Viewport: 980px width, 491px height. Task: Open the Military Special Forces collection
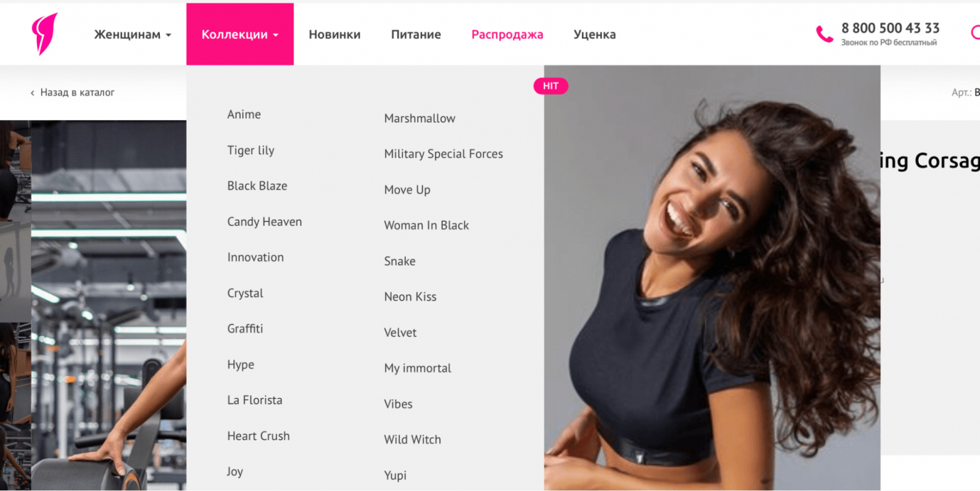point(443,154)
